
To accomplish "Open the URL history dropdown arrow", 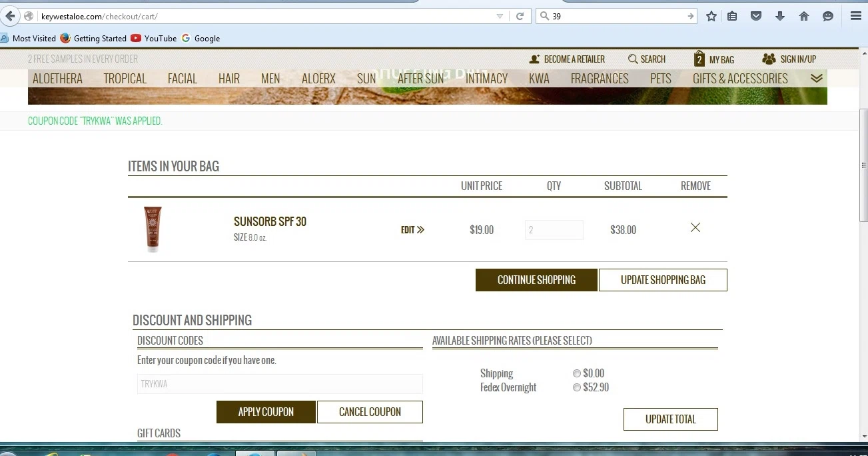I will point(500,16).
